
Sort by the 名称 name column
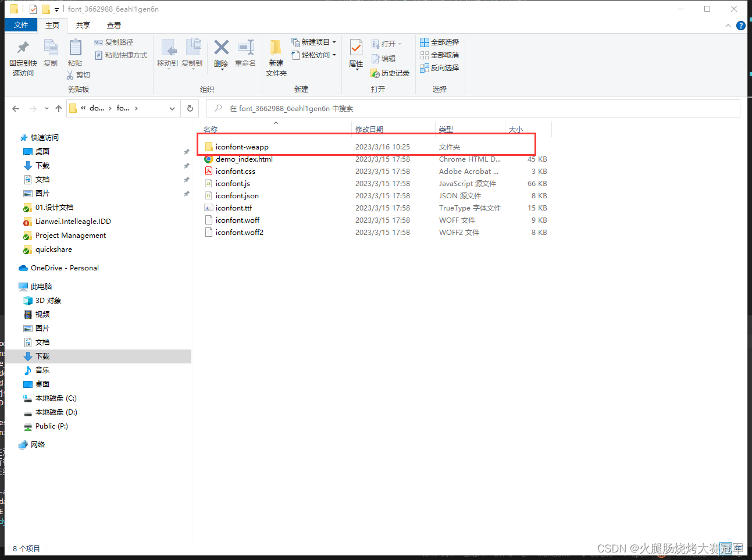[211, 129]
